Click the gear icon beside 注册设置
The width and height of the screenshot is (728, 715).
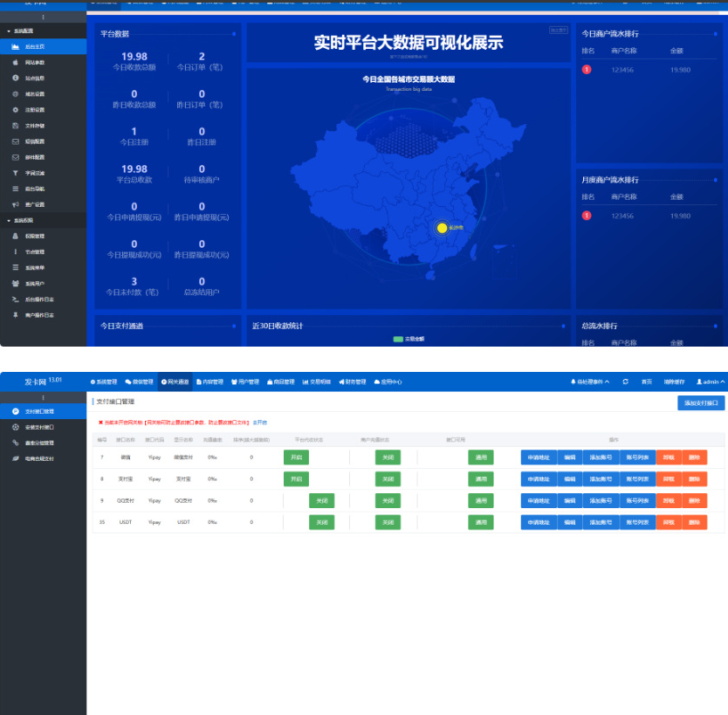[16, 110]
